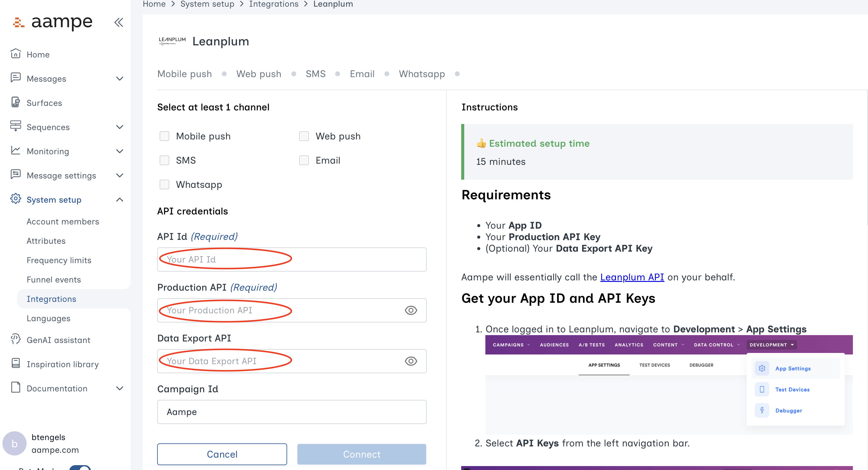Expand the Messages menu chevron
Viewport: 868px width, 470px height.
(x=120, y=79)
